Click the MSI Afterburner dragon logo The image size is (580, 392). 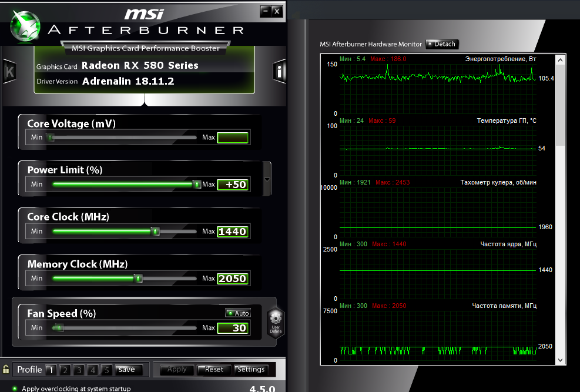(25, 26)
